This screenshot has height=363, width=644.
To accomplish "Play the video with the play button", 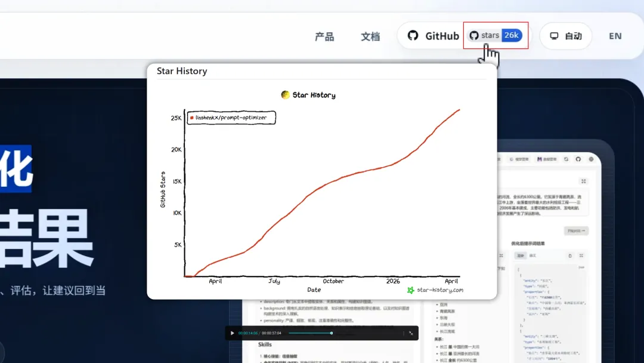I will (x=232, y=333).
